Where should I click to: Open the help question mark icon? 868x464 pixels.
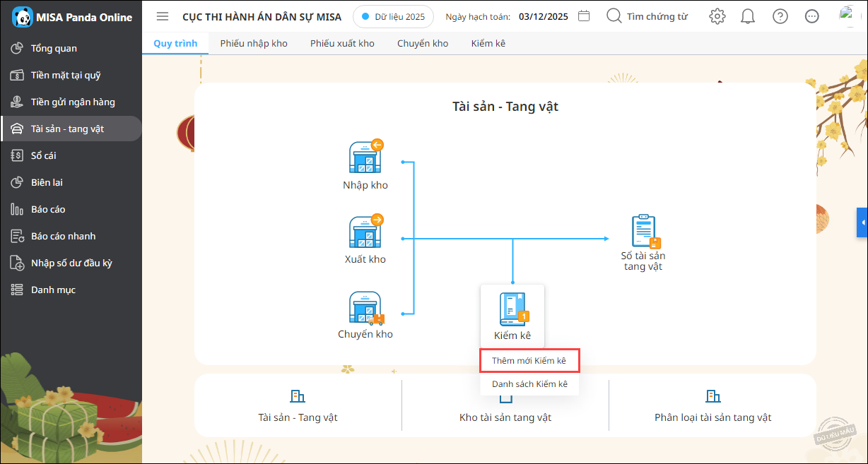(x=780, y=16)
